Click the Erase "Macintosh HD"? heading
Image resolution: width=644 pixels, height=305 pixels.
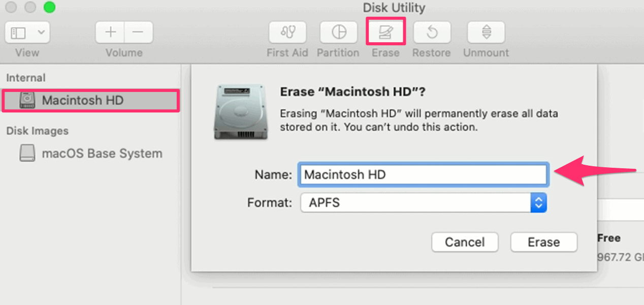(353, 92)
